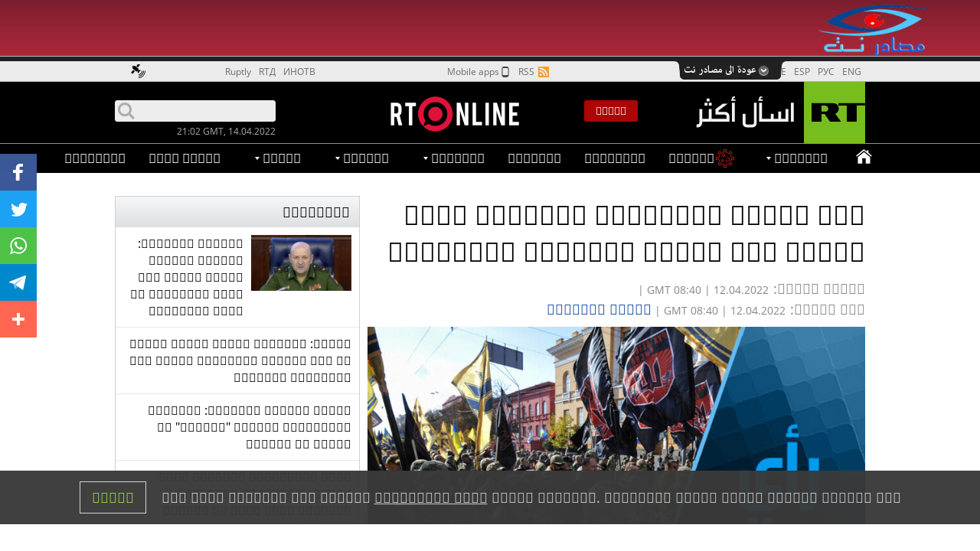
Task: Expand the leftmost dropdown item in the navigation bar
Action: [276, 158]
